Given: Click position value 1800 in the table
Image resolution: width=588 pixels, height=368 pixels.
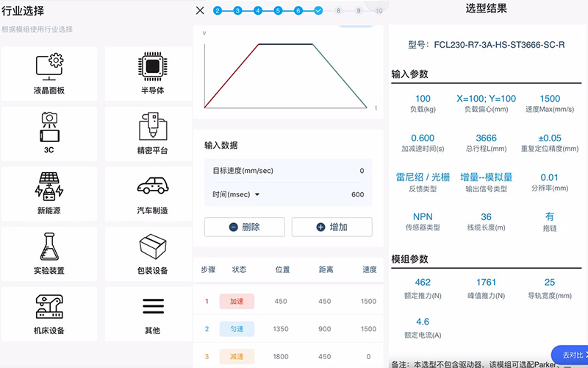Looking at the screenshot, I should (281, 356).
